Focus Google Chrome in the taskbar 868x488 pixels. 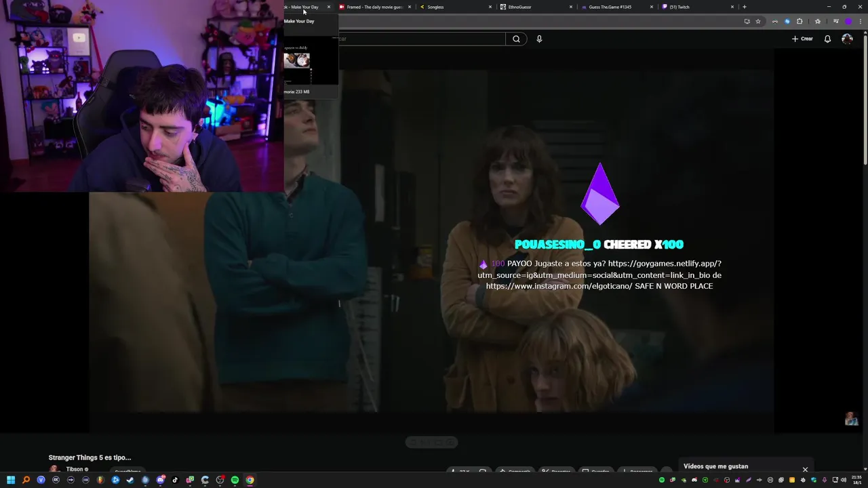(x=250, y=480)
